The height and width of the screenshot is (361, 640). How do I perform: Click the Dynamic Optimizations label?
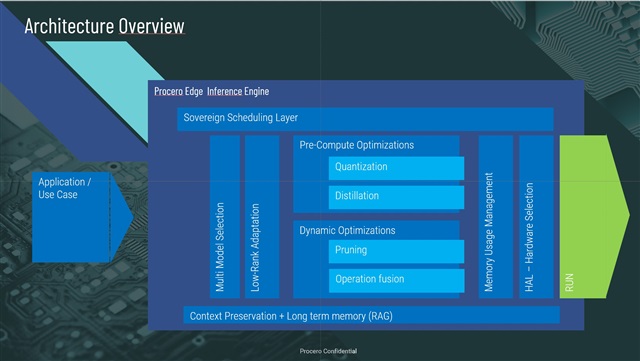(347, 230)
